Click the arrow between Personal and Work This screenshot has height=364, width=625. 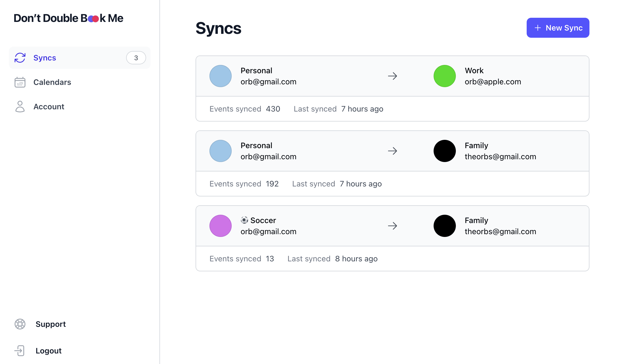392,76
